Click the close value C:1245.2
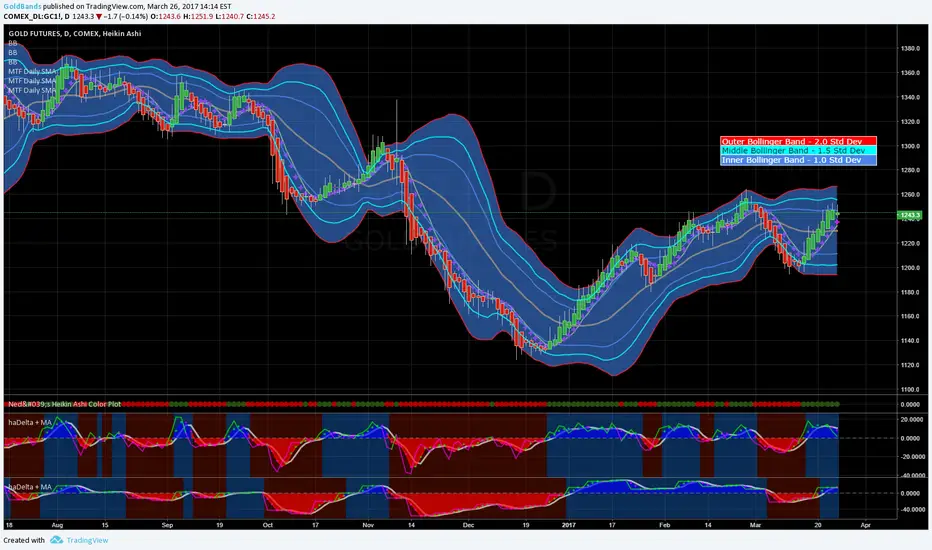932x550 pixels. click(x=261, y=17)
